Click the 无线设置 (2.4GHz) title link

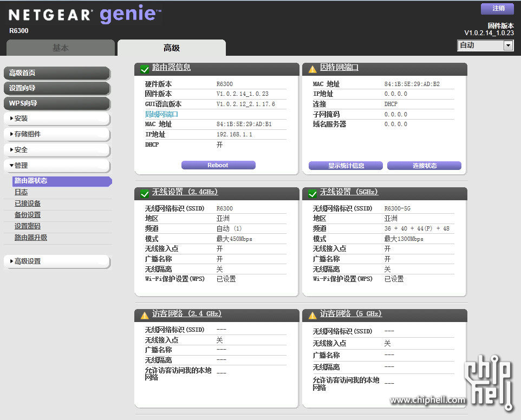(185, 192)
